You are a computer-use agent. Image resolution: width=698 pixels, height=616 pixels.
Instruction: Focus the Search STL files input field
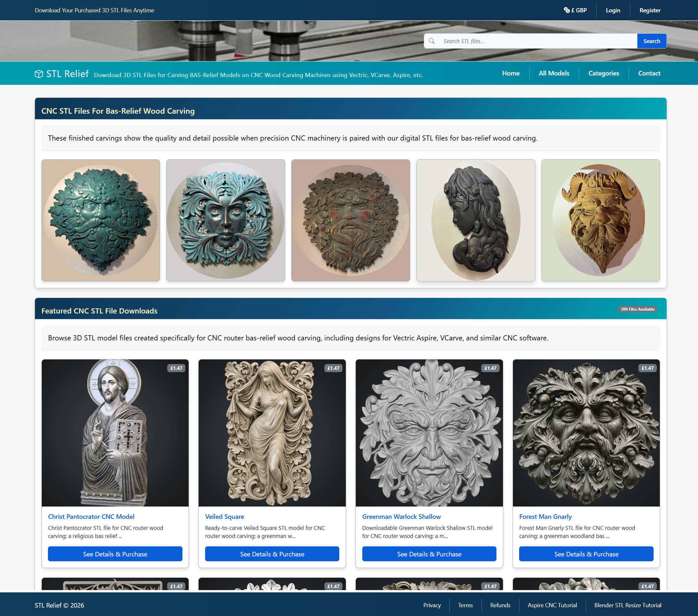click(x=538, y=41)
